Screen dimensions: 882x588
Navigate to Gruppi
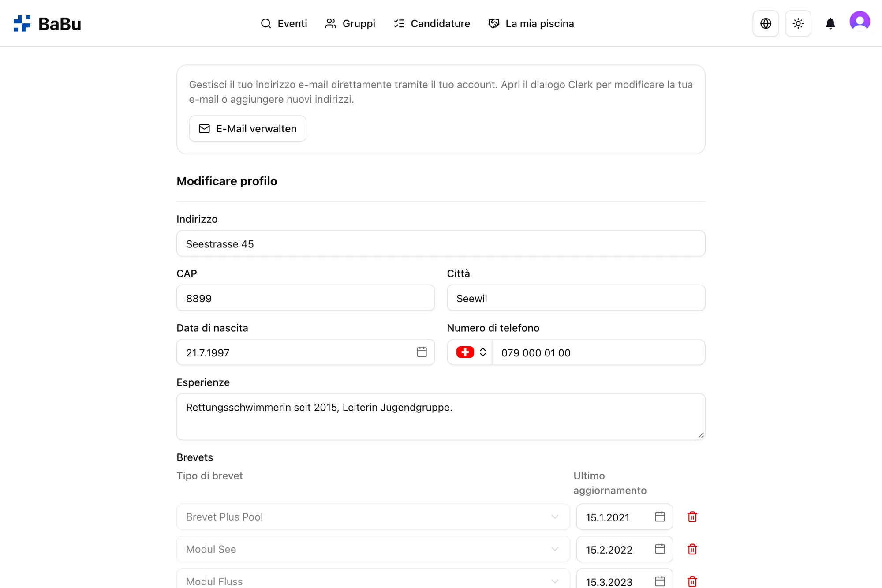(x=350, y=23)
